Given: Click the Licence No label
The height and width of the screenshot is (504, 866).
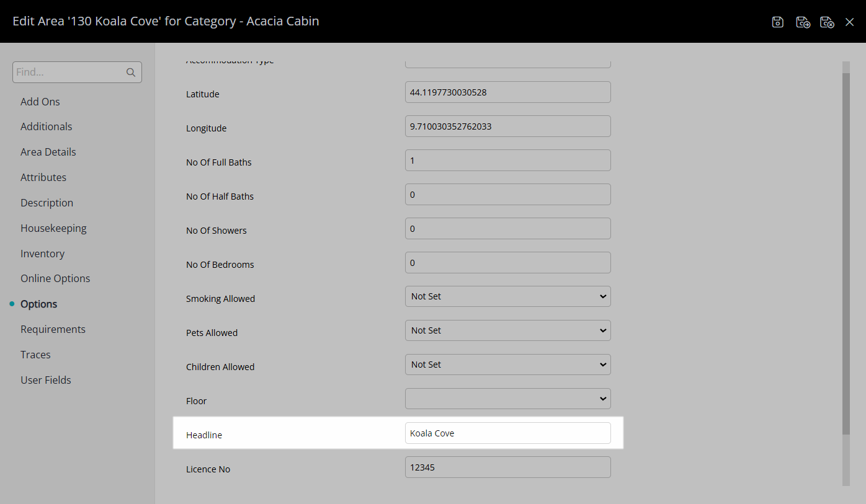Looking at the screenshot, I should [208, 469].
